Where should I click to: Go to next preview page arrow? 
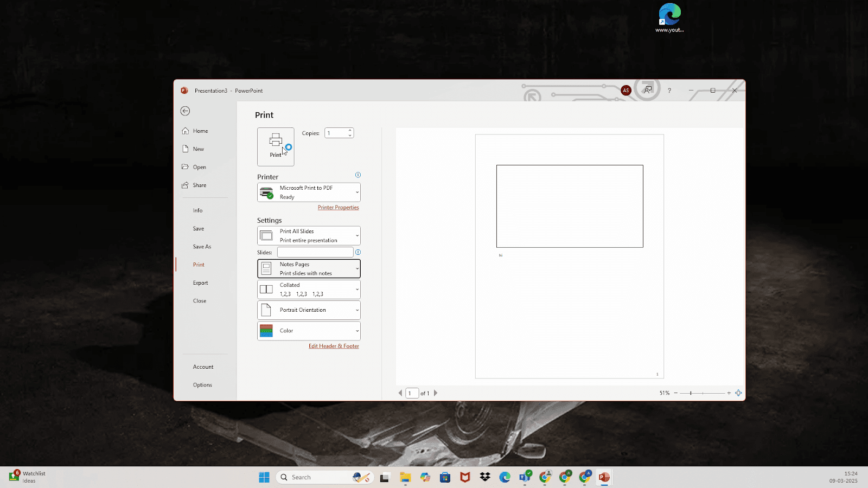(x=436, y=393)
